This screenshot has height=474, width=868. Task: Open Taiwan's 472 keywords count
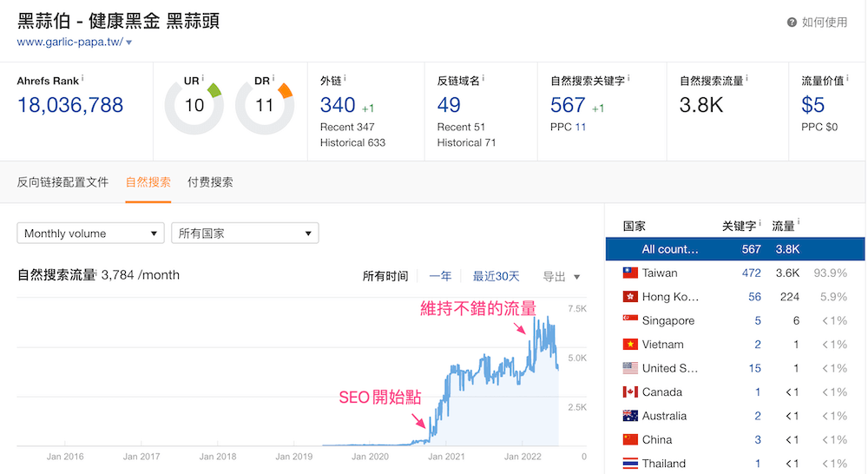[x=751, y=273]
